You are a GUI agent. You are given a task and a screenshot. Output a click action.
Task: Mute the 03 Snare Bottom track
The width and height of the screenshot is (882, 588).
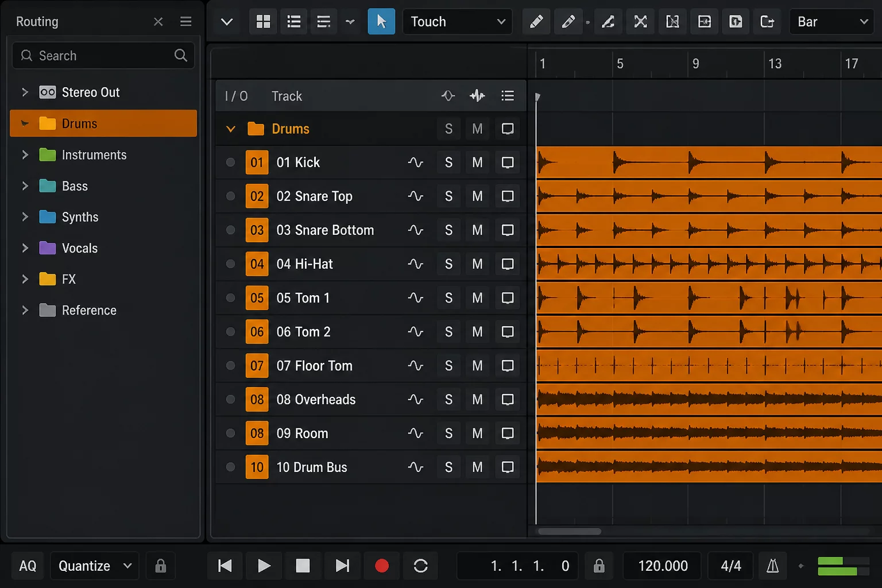click(477, 230)
